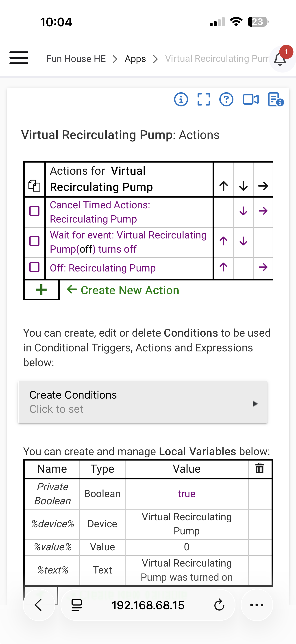Click the green plus to add action
Viewport: 296px width, 644px height.
41,290
